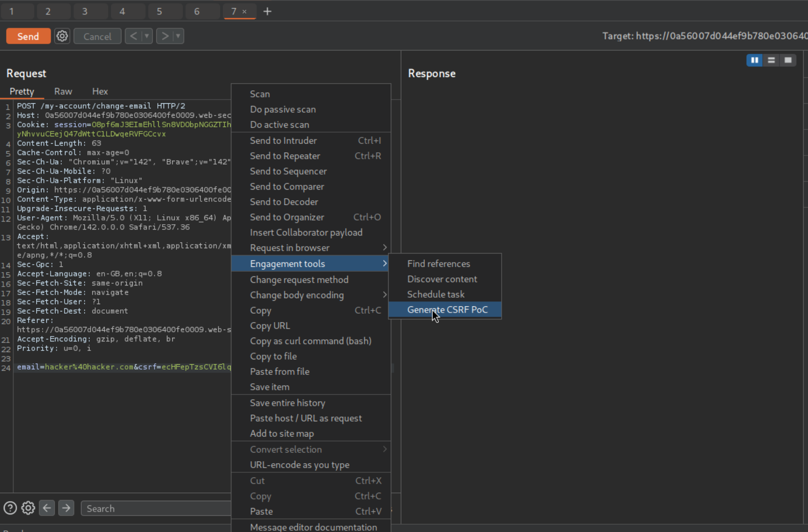Open help via the question mark icon
Screen dimensions: 808x532
10,509
